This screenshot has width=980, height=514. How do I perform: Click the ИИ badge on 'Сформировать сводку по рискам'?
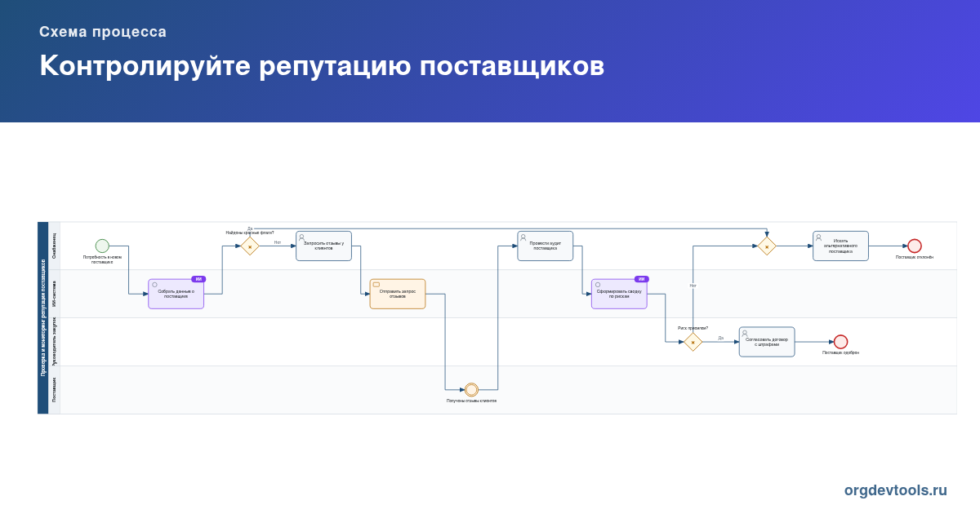coord(641,279)
